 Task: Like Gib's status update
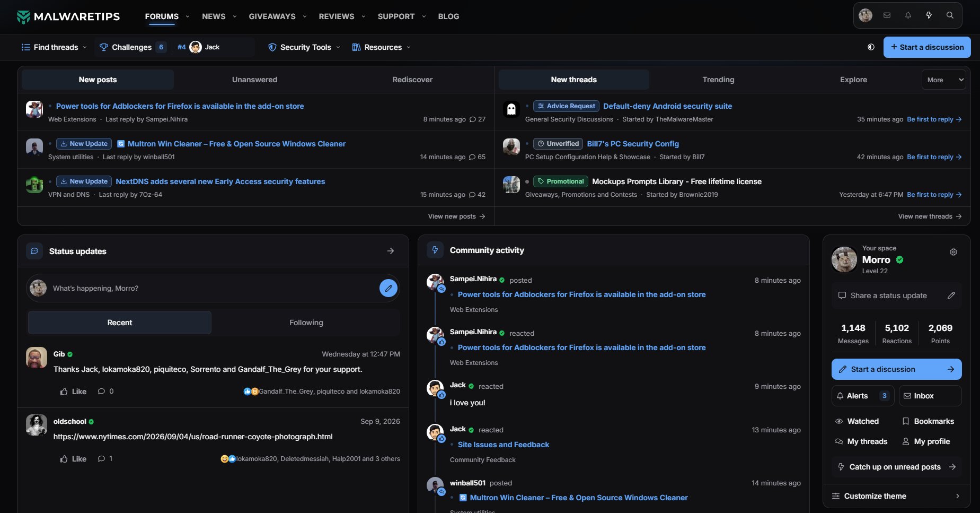coord(73,392)
